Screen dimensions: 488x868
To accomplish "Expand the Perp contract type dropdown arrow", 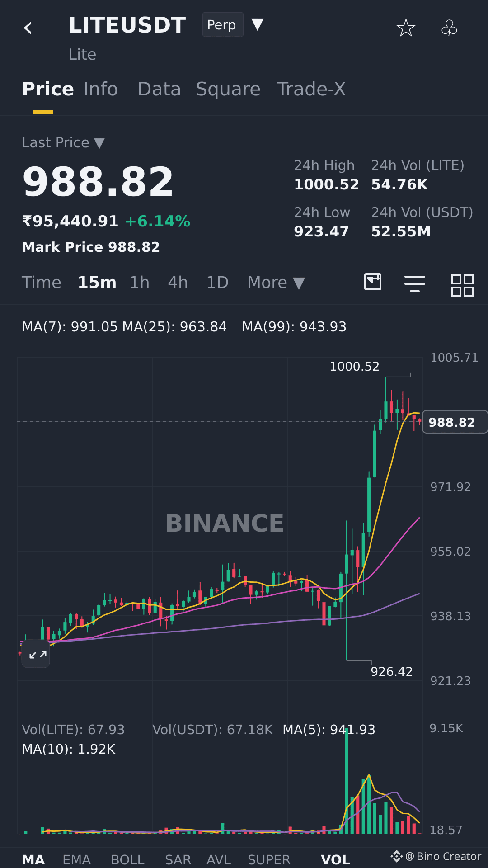I will (x=257, y=24).
